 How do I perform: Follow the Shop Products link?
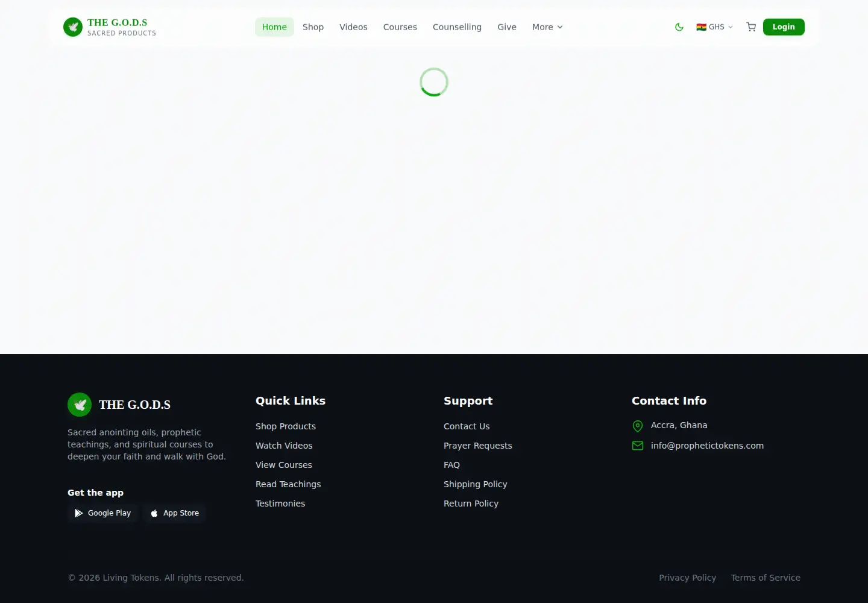[x=286, y=426]
